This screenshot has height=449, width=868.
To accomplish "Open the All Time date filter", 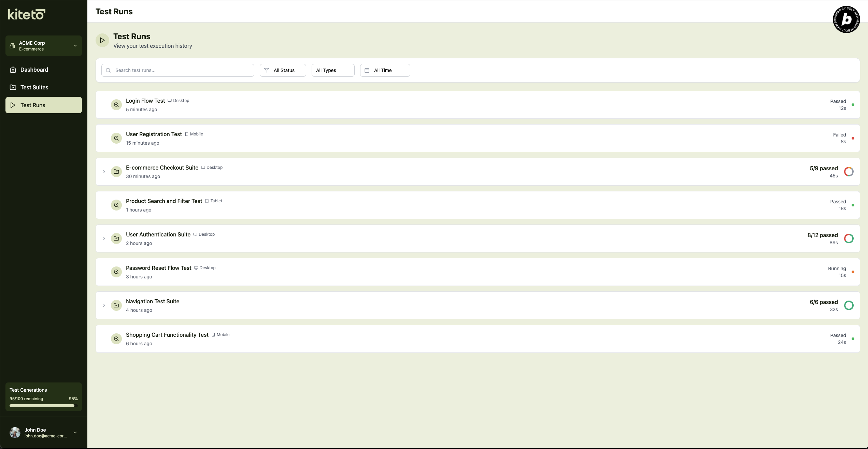I will pyautogui.click(x=385, y=70).
